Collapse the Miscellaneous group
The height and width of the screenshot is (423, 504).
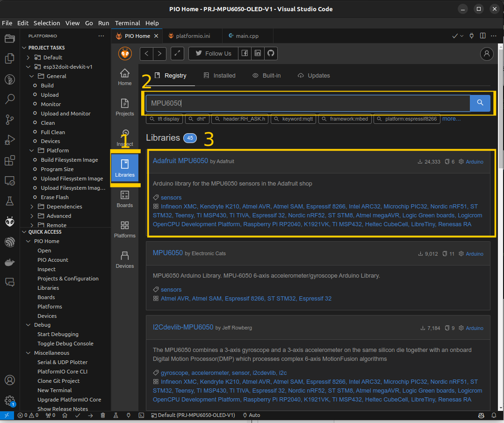click(28, 353)
